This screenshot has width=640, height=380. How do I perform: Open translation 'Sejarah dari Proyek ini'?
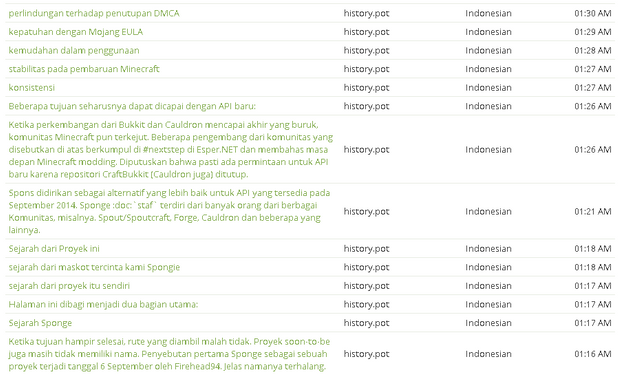point(54,249)
